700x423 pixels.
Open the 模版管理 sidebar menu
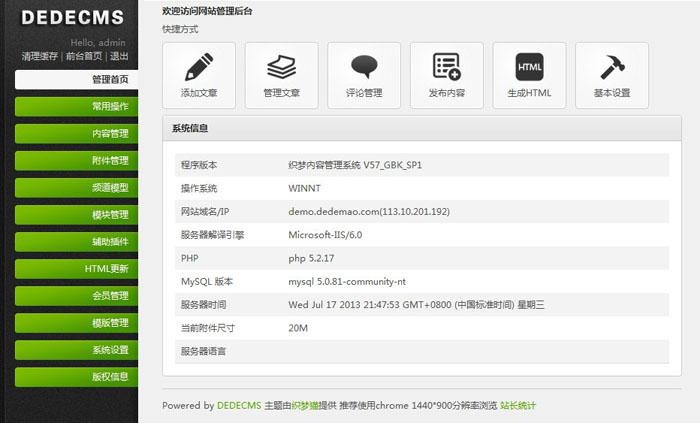click(x=76, y=323)
